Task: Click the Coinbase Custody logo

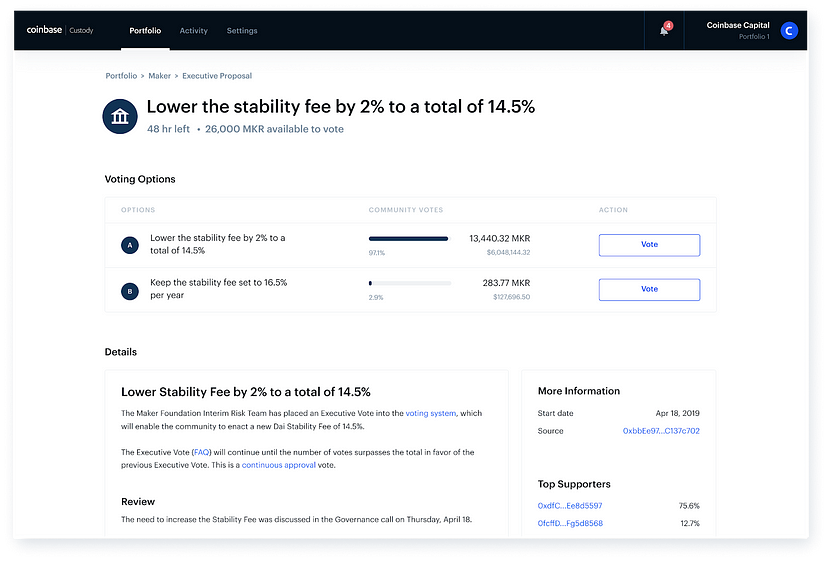Action: [x=60, y=30]
